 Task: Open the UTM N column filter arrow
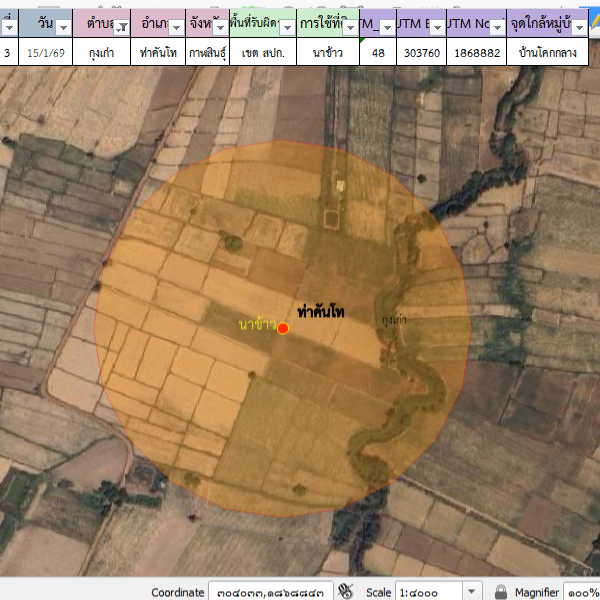tap(496, 27)
